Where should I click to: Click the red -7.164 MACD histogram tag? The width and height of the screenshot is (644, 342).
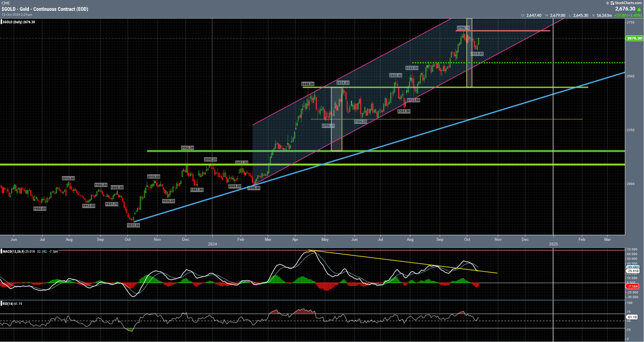point(633,287)
